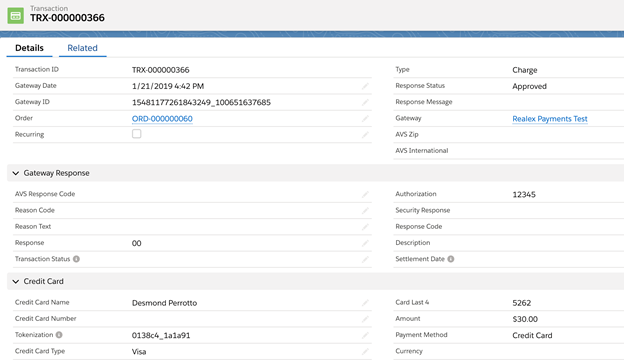Edit Credit Card Type with pencil icon
The image size is (624, 363).
pyautogui.click(x=365, y=351)
